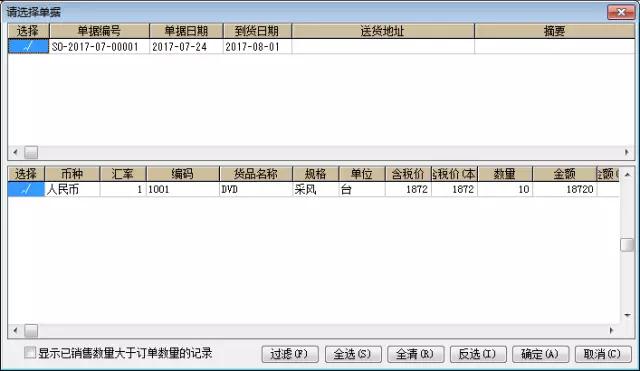Close the 请选择单据 dialog
This screenshot has width=640, height=371.
tap(621, 12)
